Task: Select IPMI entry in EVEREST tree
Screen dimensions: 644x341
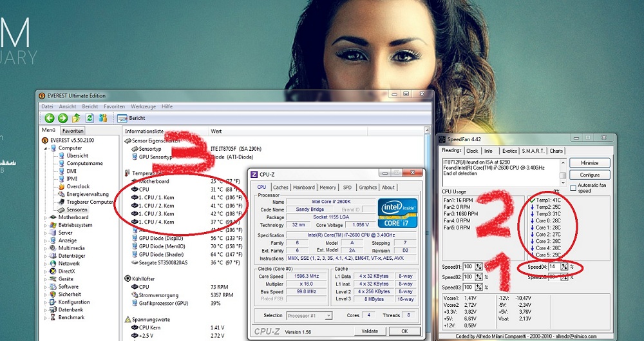Action: pyautogui.click(x=72, y=179)
